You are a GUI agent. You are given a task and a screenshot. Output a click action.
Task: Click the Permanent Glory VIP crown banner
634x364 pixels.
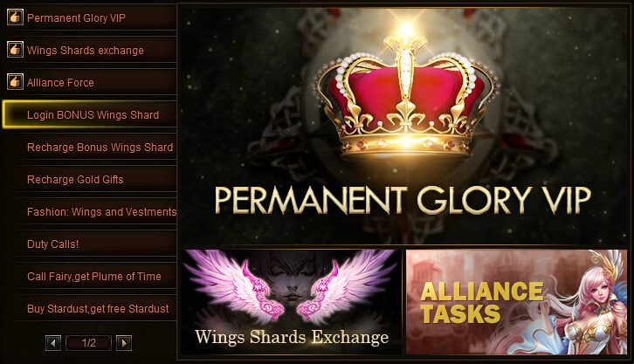pos(403,126)
